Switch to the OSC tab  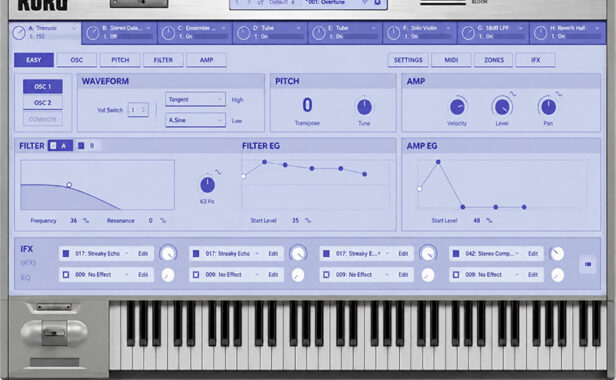[x=77, y=60]
